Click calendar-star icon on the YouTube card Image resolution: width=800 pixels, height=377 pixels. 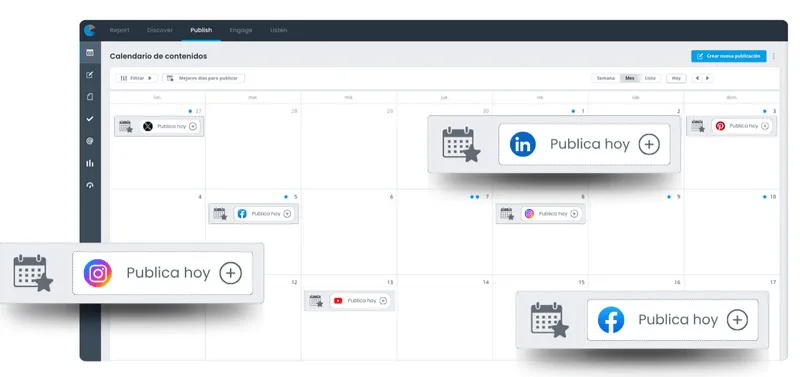(316, 301)
